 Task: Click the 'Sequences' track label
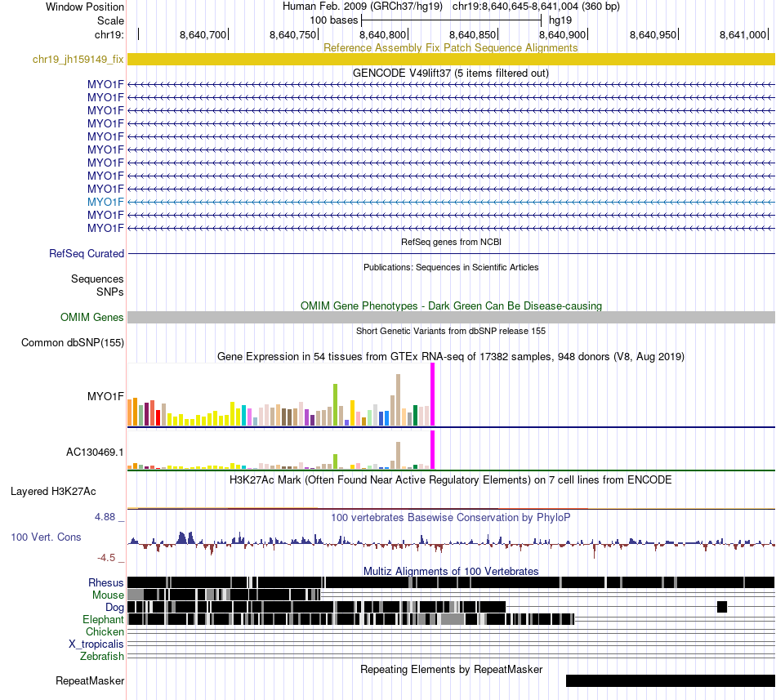pos(97,279)
